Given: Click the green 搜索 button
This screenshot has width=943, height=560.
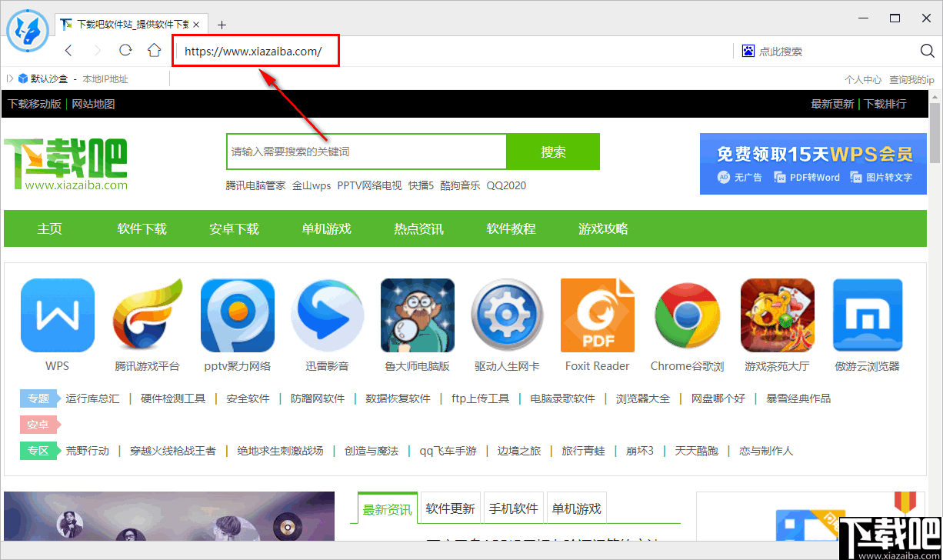Looking at the screenshot, I should 553,152.
